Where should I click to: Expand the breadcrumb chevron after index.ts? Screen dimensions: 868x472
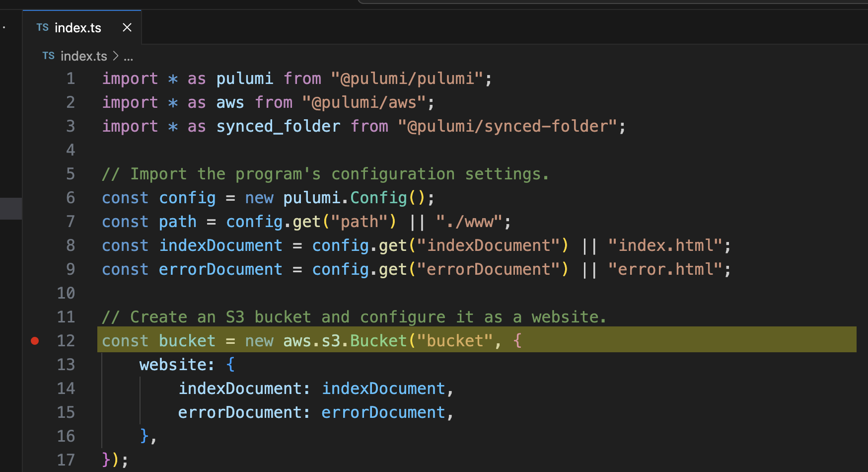116,56
